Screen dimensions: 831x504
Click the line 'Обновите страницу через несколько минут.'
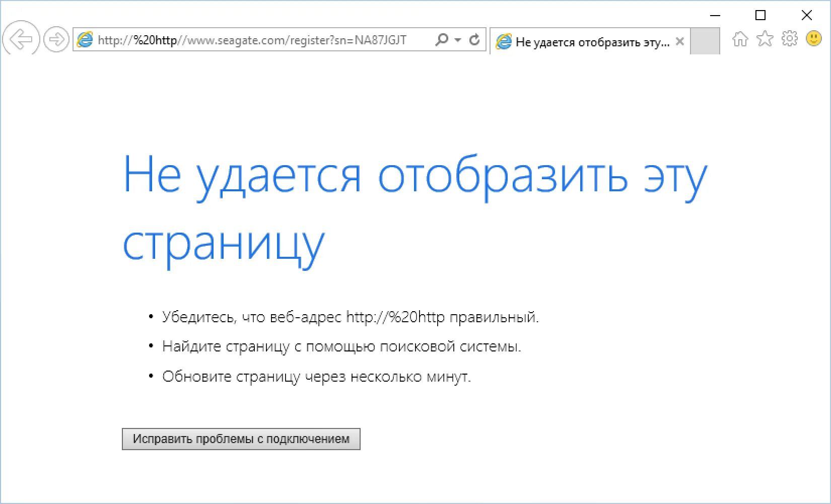pos(316,377)
